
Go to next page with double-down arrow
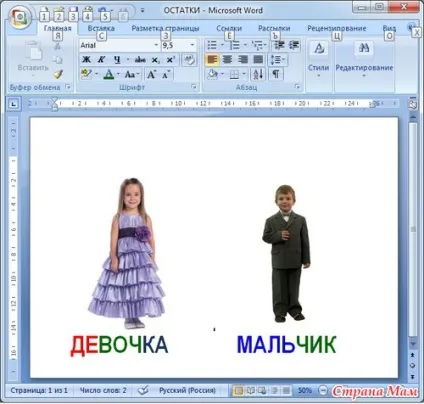click(x=413, y=377)
